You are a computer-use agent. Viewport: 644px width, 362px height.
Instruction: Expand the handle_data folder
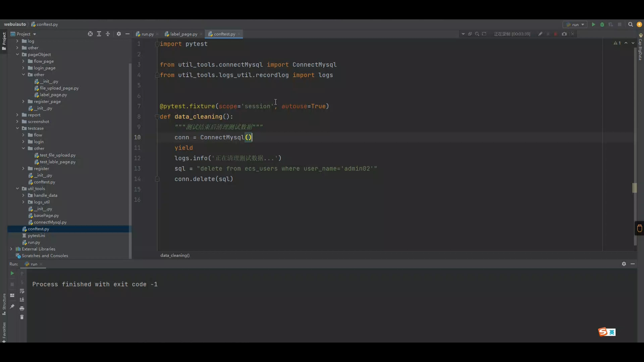23,195
